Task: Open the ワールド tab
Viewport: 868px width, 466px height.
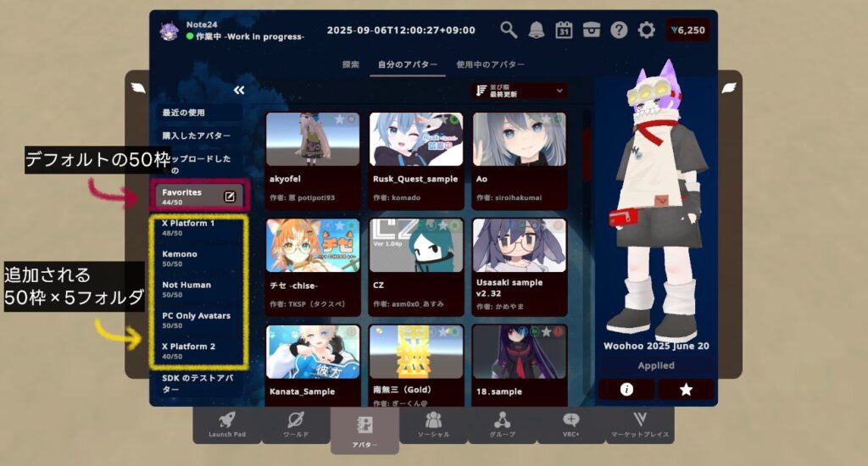Action: click(x=296, y=425)
